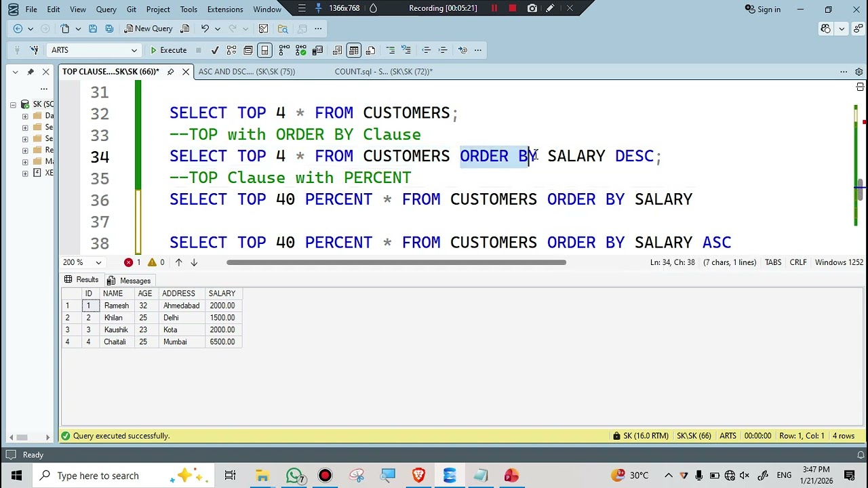868x488 pixels.
Task: Switch to COUNT.sql query tab
Action: pyautogui.click(x=383, y=72)
